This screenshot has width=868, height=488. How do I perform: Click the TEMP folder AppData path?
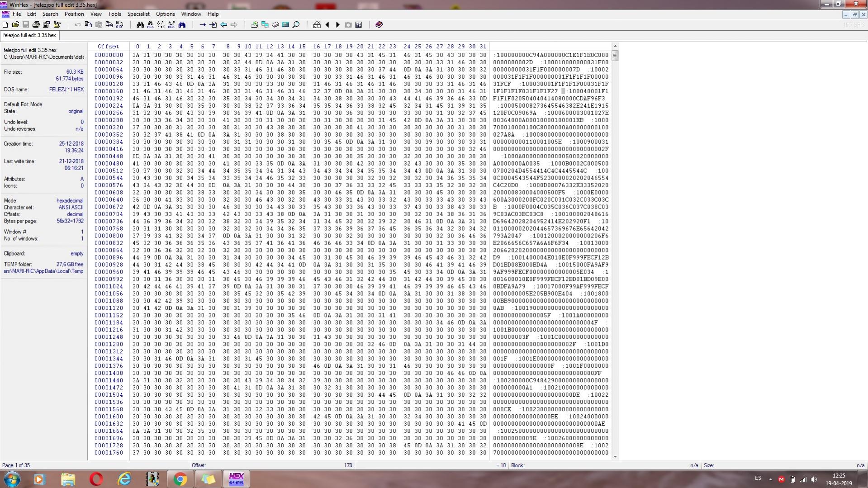[x=43, y=271]
